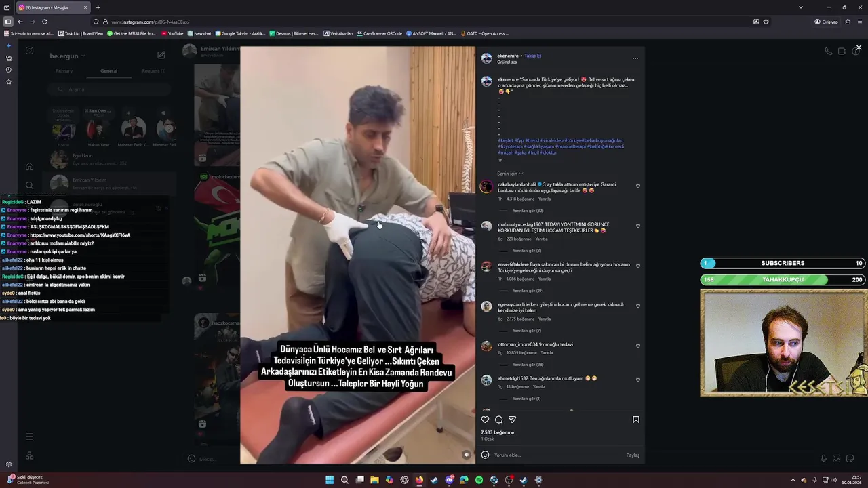868x488 pixels.
Task: Open emoji picker in comment box
Action: [485, 455]
